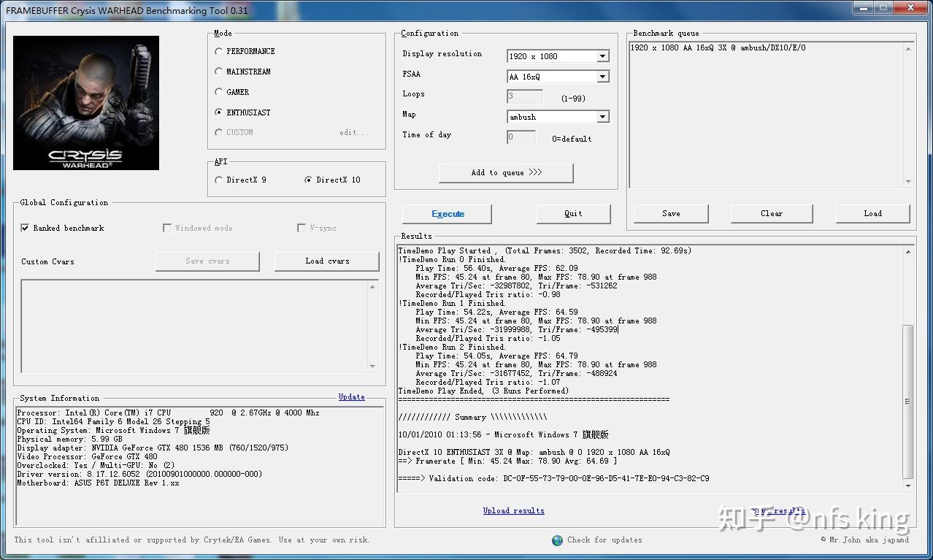Screen dimensions: 933x560
Task: Choose the DirectX 9 API option
Action: 219,180
